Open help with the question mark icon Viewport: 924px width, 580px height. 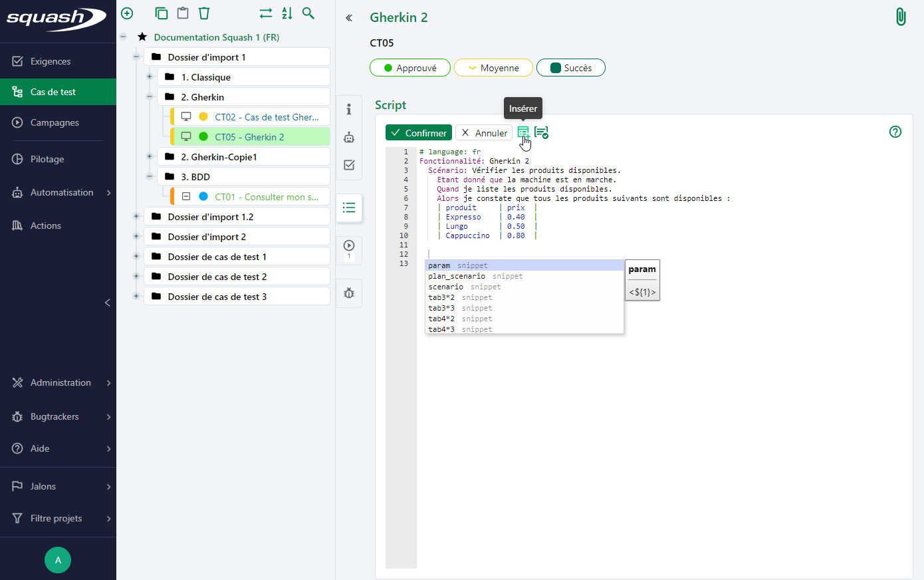[x=895, y=132]
